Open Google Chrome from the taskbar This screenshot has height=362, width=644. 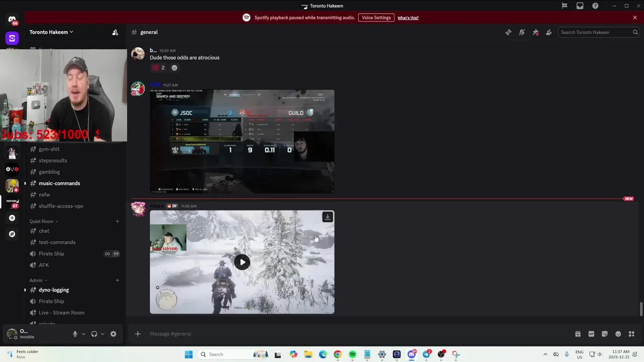tap(338, 354)
